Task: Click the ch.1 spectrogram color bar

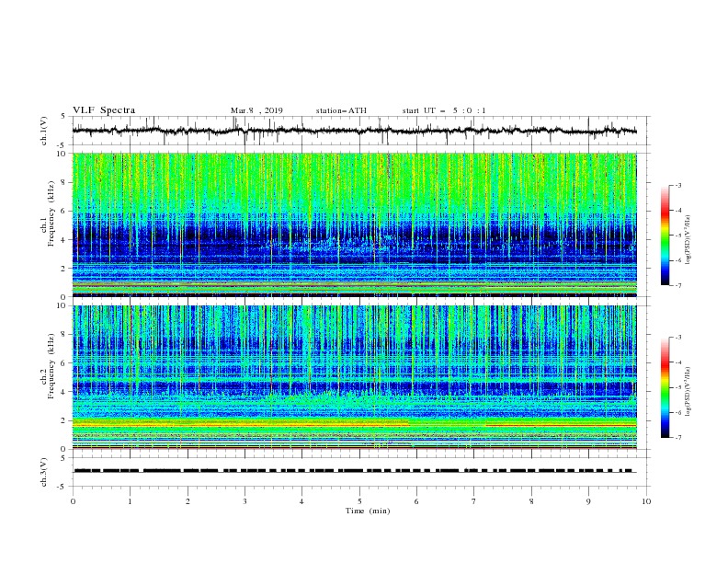Action: tap(665, 236)
